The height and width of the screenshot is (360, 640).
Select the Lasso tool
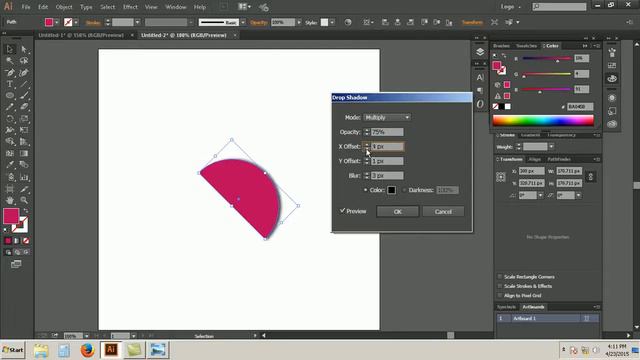coord(24,61)
